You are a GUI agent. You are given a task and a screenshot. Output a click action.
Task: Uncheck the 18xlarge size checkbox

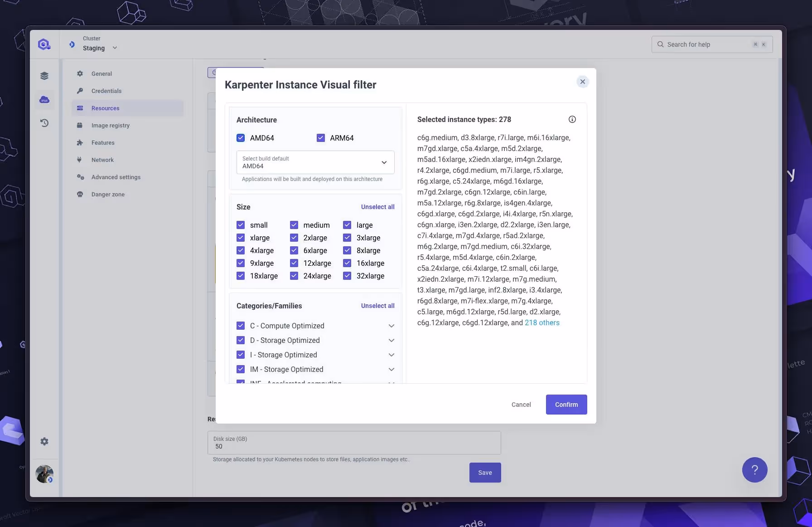tap(241, 276)
